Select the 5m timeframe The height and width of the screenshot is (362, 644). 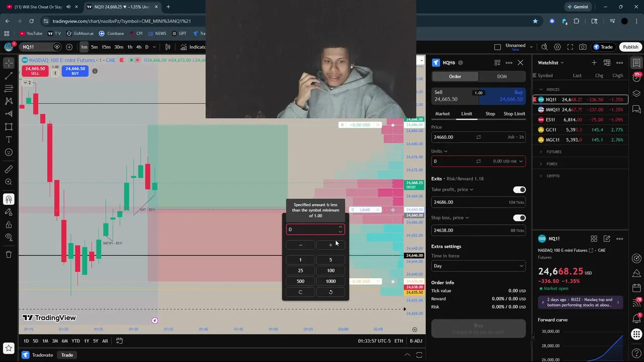(x=94, y=47)
